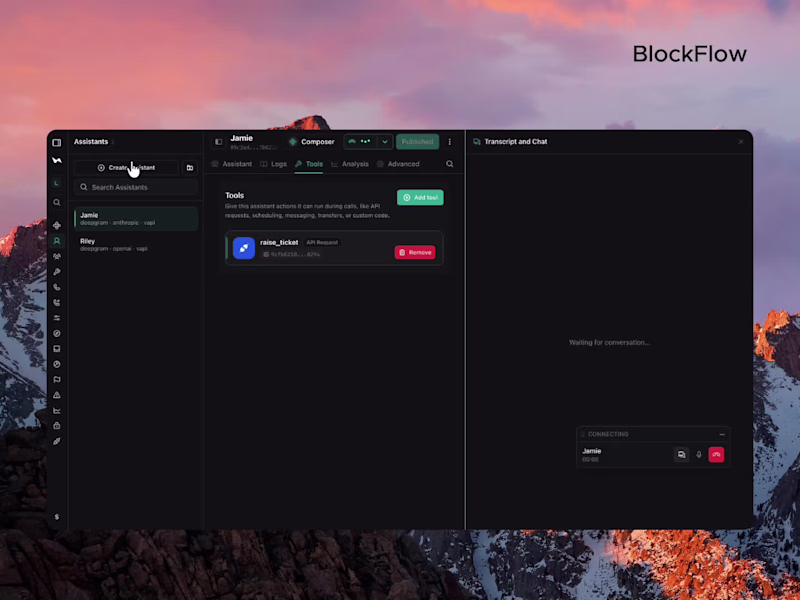Image resolution: width=800 pixels, height=600 pixels.
Task: Switch to the Logs tab
Action: click(x=273, y=164)
